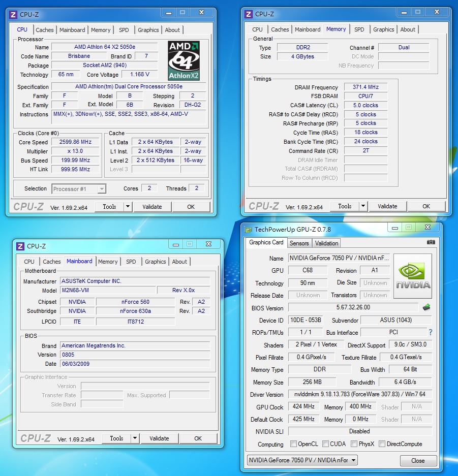Click Validate button in CPU window
458x476 pixels.
pyautogui.click(x=152, y=207)
